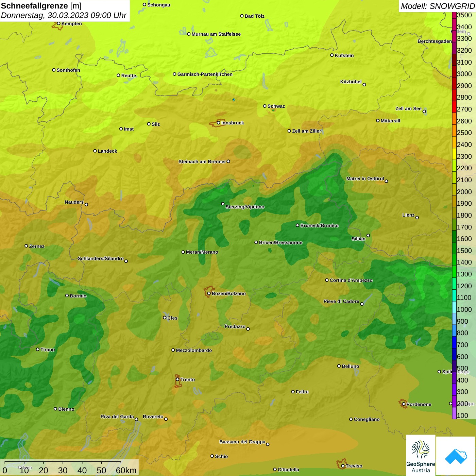
Task: Click the date Donnerstag, 30.03.2023 09:00 Uhr
Action: [64, 15]
